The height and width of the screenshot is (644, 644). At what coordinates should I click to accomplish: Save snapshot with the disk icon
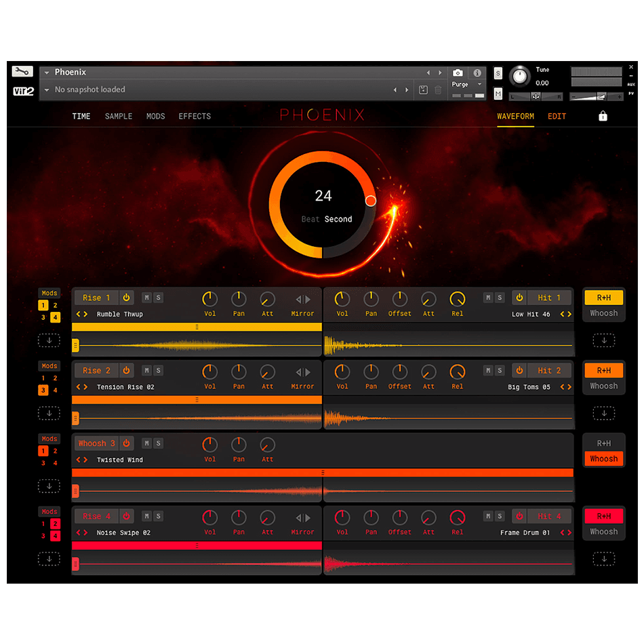click(423, 90)
